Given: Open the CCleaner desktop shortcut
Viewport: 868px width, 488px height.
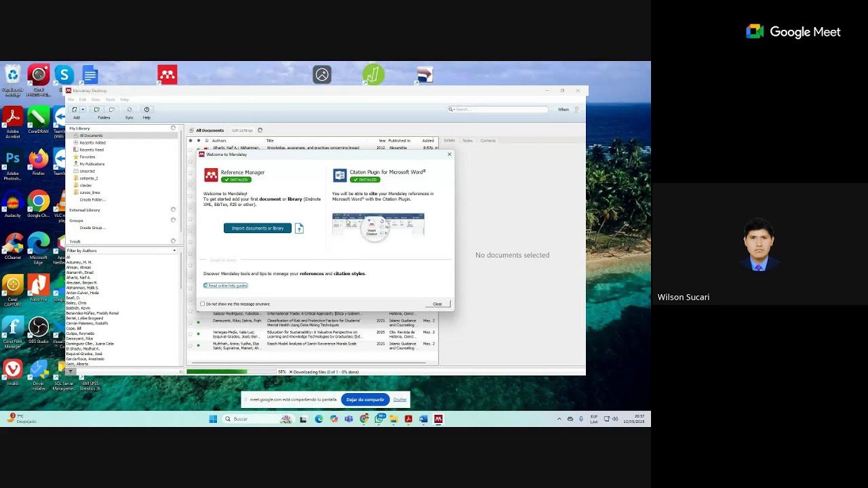Looking at the screenshot, I should coord(12,245).
